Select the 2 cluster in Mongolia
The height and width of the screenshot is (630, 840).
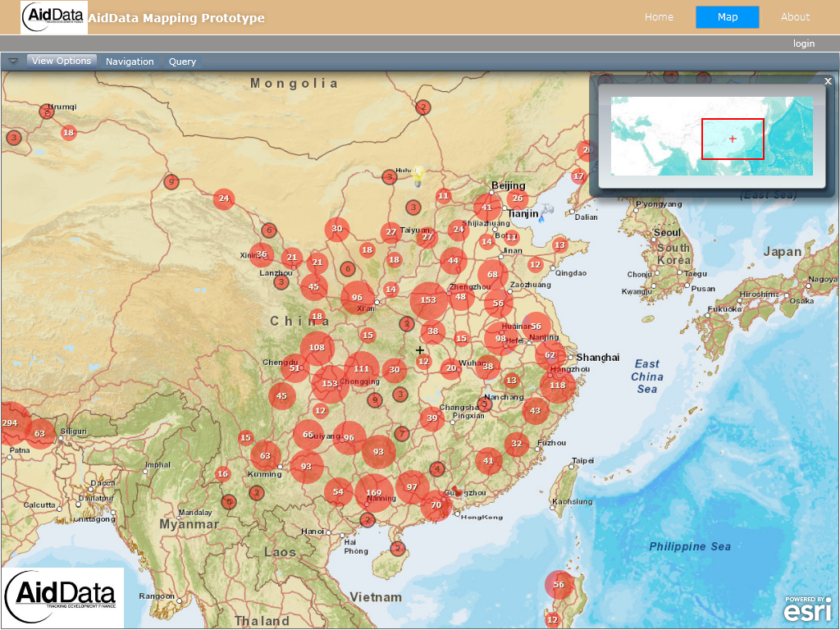pyautogui.click(x=423, y=107)
